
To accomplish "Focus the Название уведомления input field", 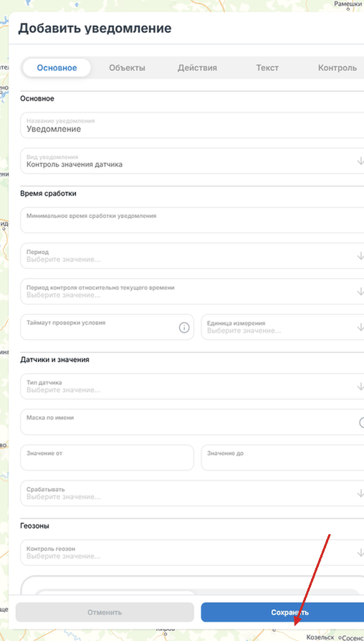I will pos(192,125).
